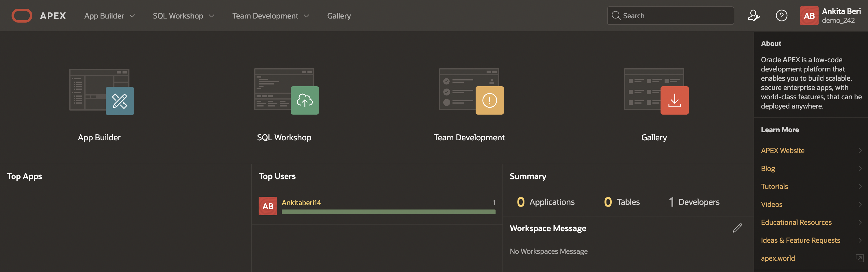Click the Ankitaberi14 user link
The image size is (868, 272).
pos(301,203)
